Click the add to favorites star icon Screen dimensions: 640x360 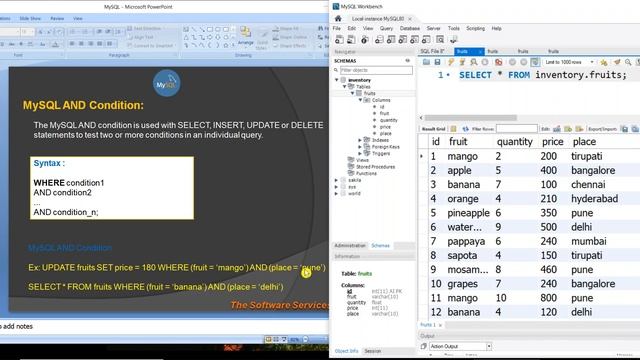604,62
